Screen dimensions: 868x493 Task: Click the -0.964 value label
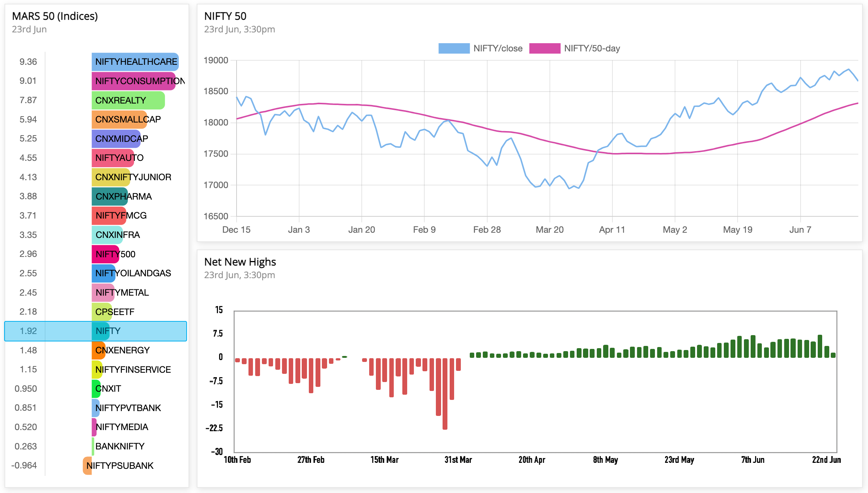pos(24,466)
